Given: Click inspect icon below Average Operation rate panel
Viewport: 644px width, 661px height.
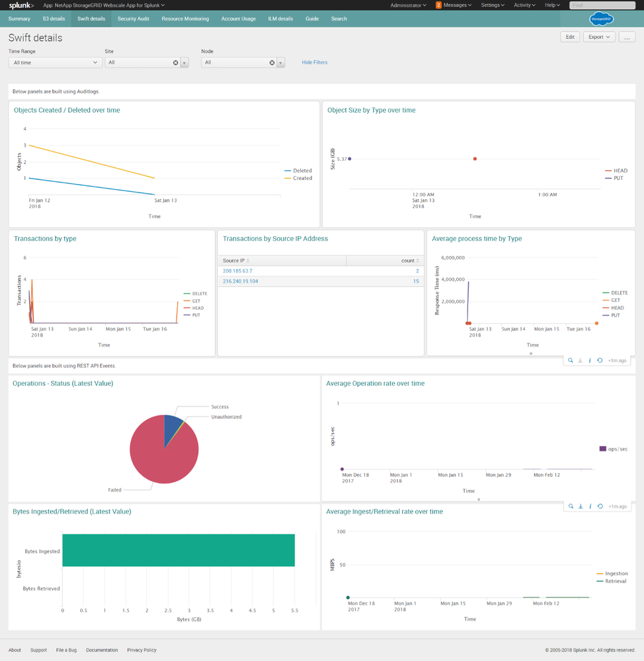Looking at the screenshot, I should [x=590, y=507].
